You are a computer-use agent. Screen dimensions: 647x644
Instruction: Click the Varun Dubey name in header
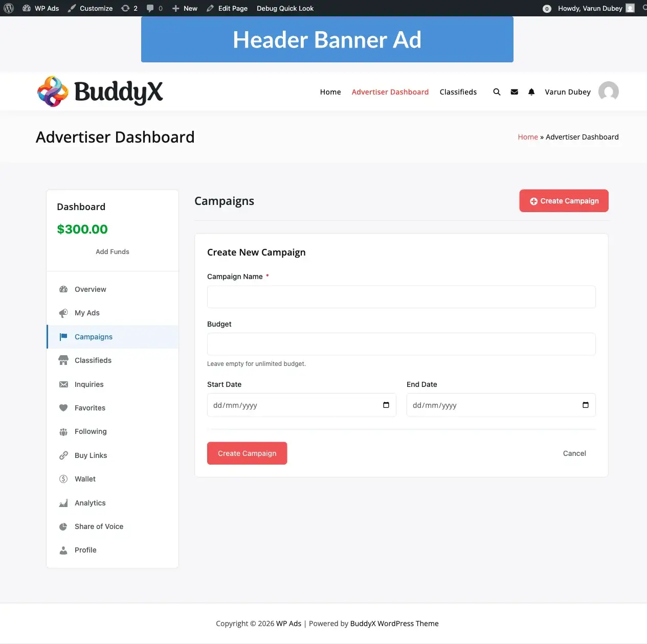tap(568, 92)
